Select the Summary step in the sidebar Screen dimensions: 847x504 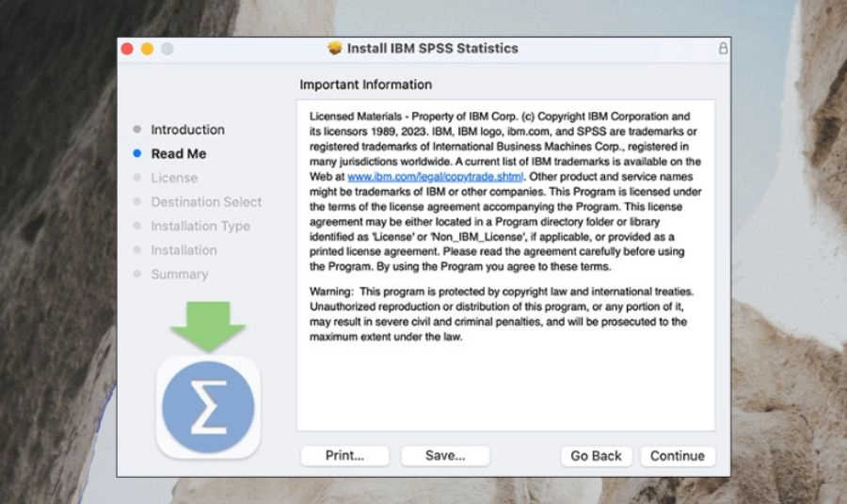(179, 275)
